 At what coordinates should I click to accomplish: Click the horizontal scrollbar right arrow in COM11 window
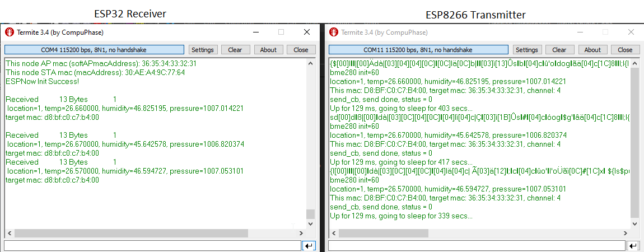pyautogui.click(x=626, y=233)
